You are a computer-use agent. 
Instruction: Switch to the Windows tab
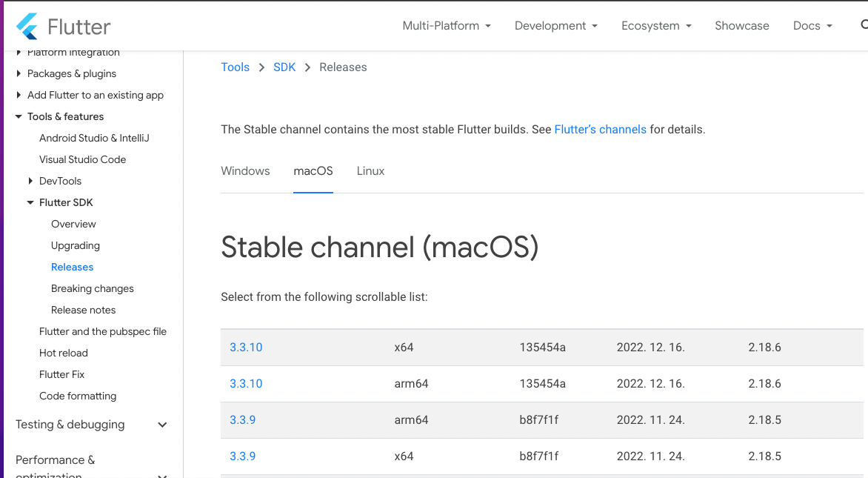click(245, 171)
